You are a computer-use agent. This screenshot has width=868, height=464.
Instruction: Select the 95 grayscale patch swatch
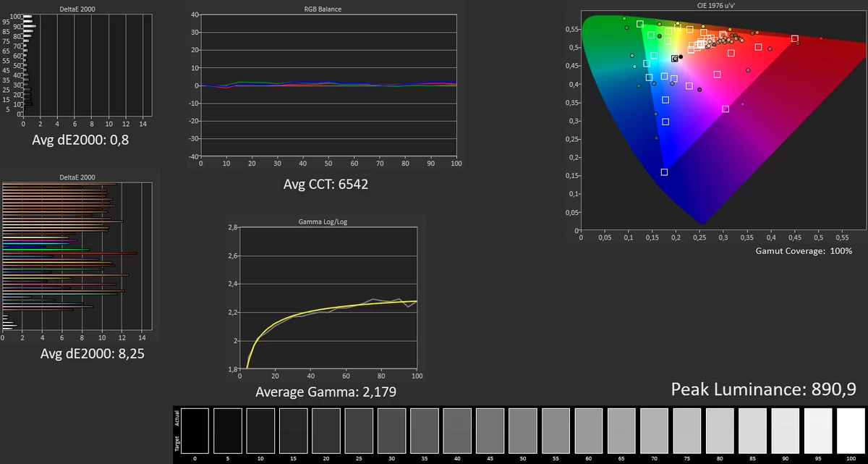[818, 431]
